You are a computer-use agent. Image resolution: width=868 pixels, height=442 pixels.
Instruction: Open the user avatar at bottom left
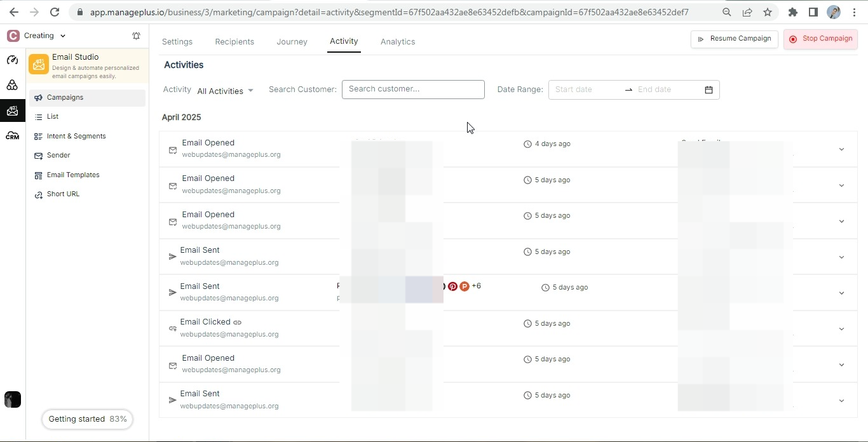pyautogui.click(x=13, y=399)
